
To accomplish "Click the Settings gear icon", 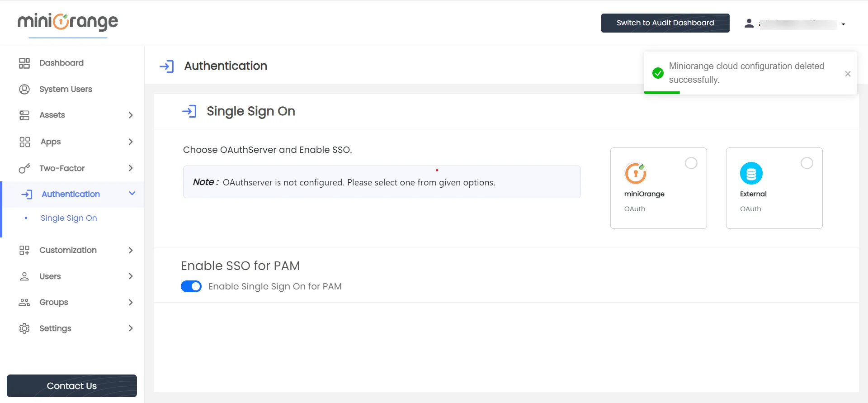I will click(x=24, y=328).
